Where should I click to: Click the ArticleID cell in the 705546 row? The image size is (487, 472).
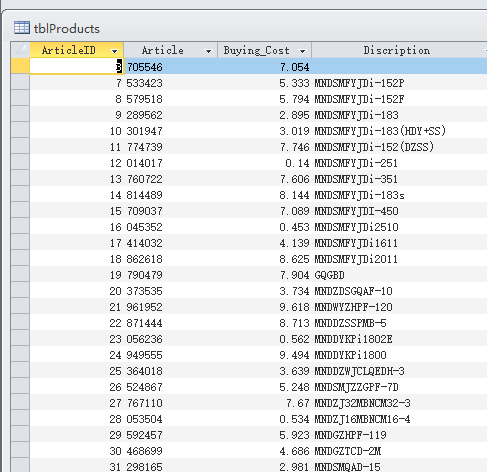click(77, 66)
